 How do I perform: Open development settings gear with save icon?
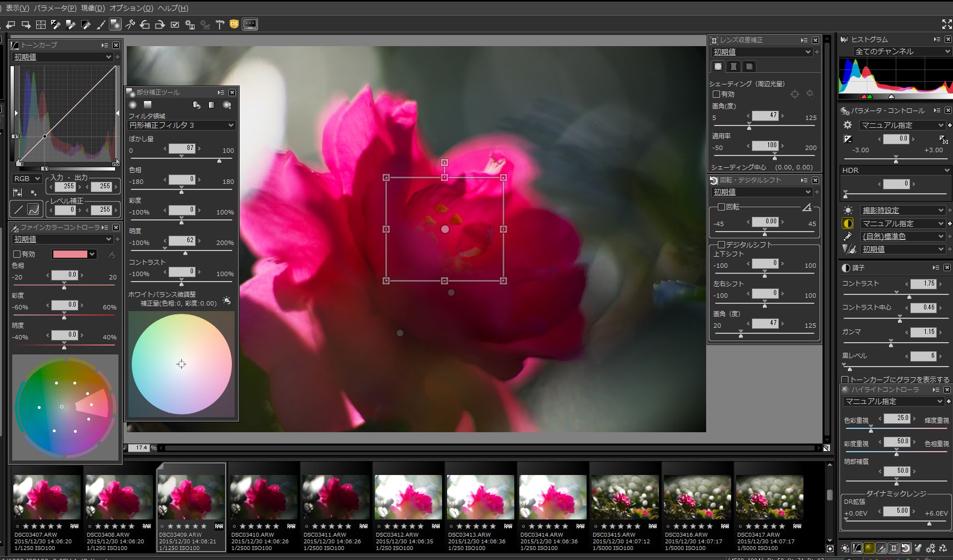pyautogui.click(x=190, y=24)
